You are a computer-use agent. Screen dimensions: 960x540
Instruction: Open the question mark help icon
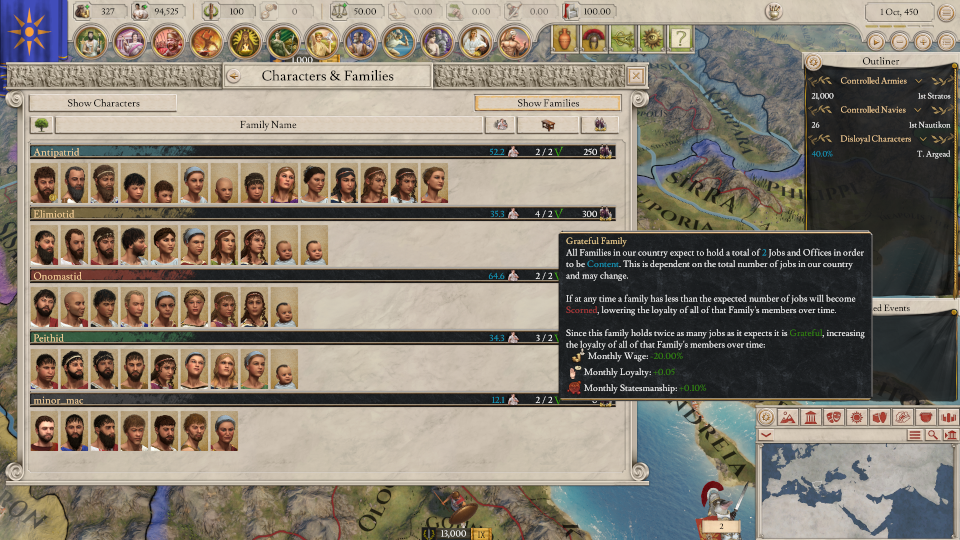680,39
